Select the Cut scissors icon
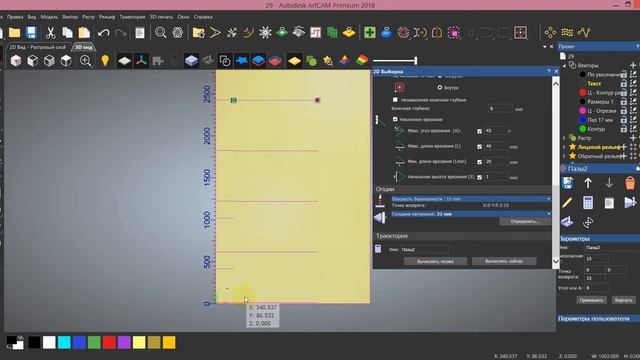This screenshot has width=640, height=360. pos(50,33)
